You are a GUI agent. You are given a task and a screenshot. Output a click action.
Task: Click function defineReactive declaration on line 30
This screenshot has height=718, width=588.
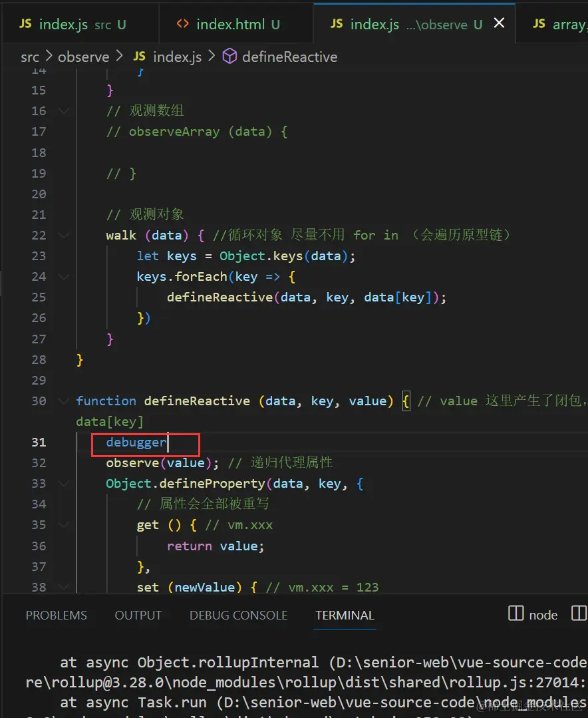click(163, 401)
